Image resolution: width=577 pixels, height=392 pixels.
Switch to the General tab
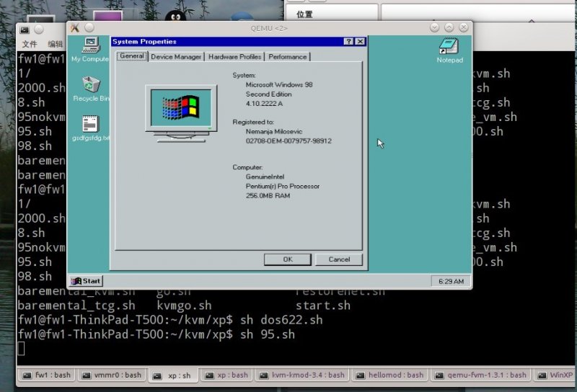tap(132, 56)
